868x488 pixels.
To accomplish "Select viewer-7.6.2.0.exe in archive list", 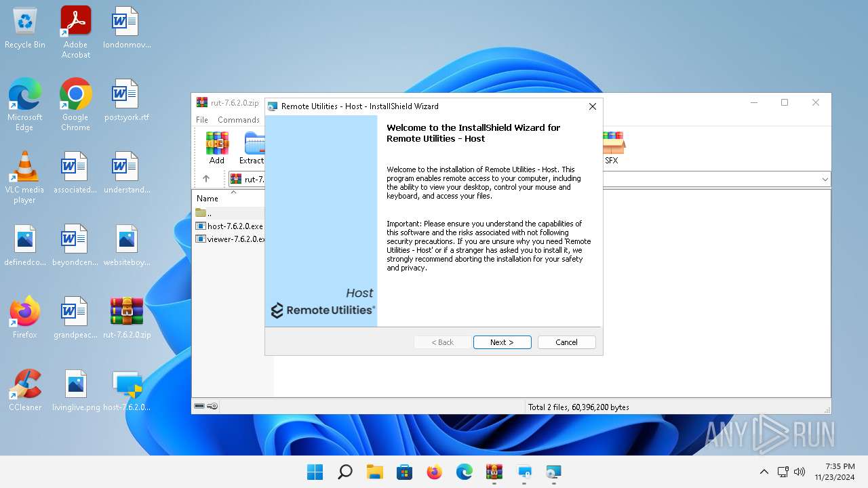I will 230,239.
